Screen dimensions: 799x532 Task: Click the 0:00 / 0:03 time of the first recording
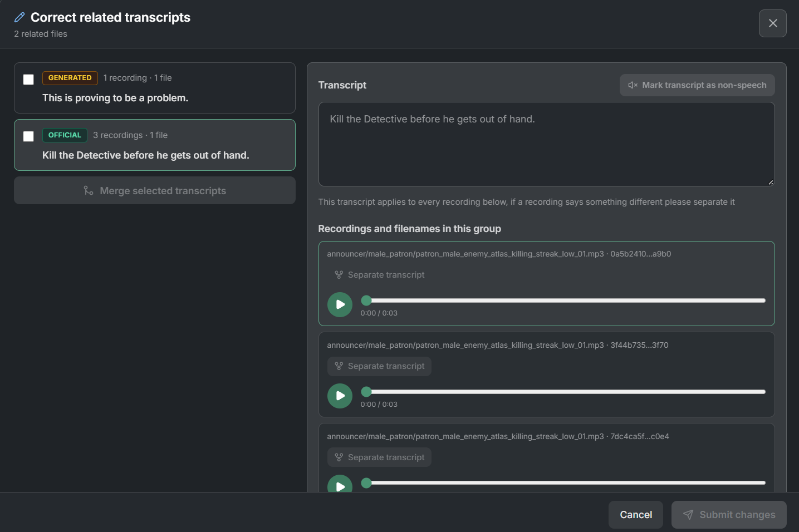click(x=379, y=313)
